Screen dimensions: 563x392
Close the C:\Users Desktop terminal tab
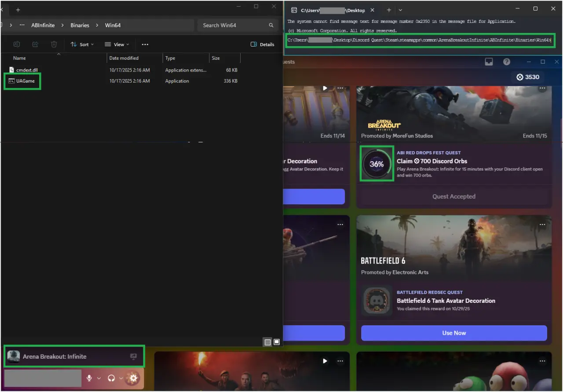373,10
